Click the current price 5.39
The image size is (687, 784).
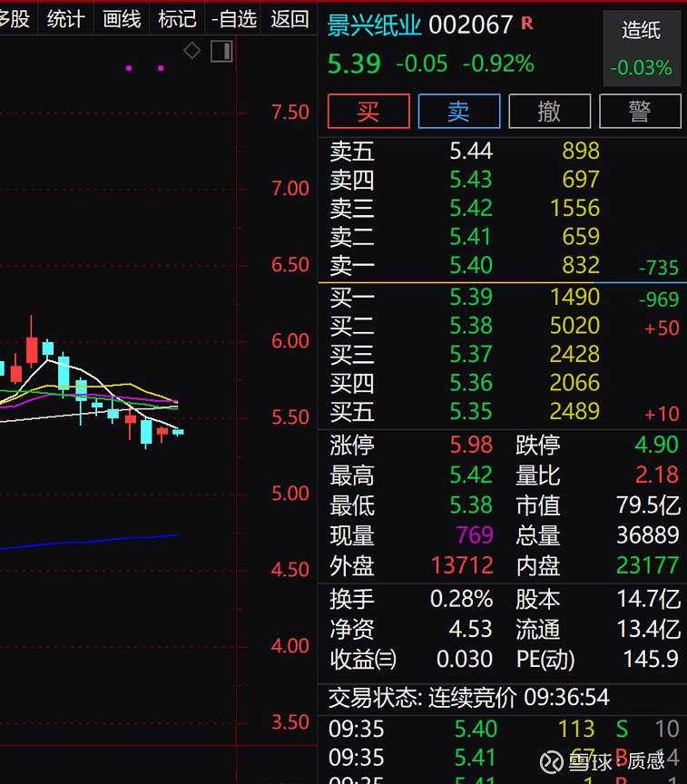pyautogui.click(x=354, y=64)
